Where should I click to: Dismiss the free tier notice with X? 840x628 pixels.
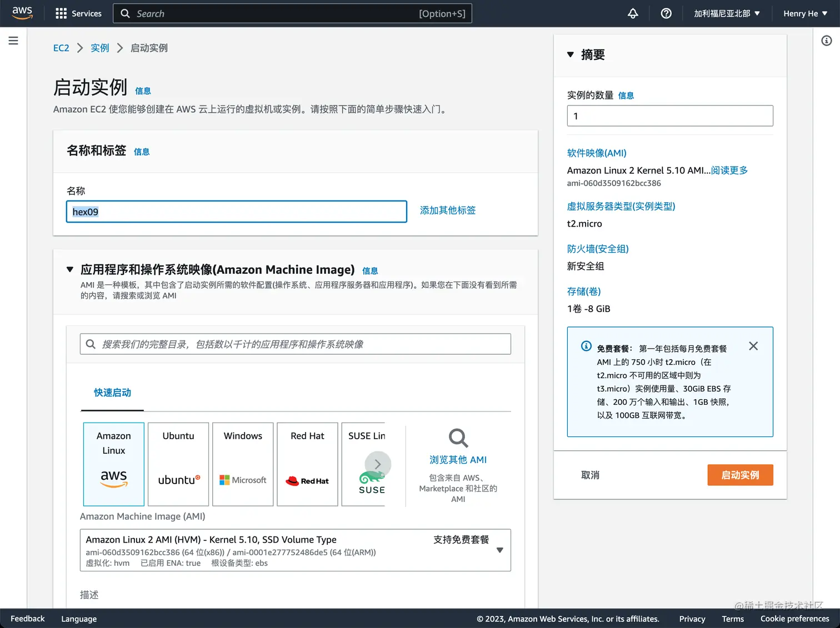pyautogui.click(x=753, y=346)
